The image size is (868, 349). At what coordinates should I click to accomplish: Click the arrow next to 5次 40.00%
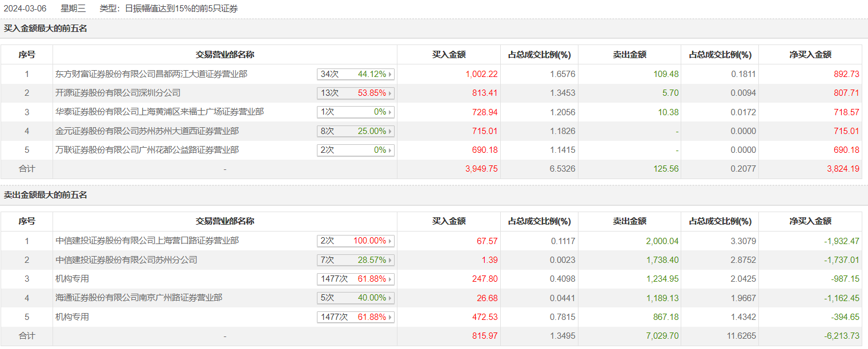(x=391, y=298)
